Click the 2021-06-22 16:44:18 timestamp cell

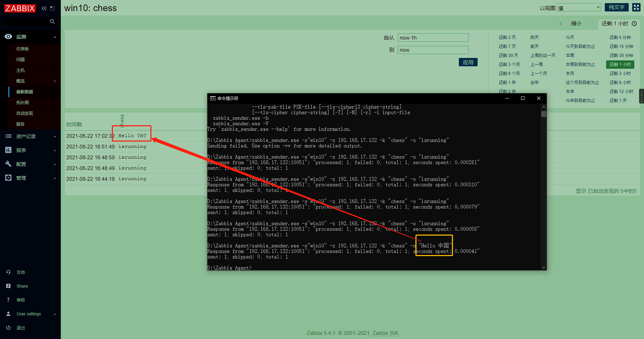click(91, 179)
